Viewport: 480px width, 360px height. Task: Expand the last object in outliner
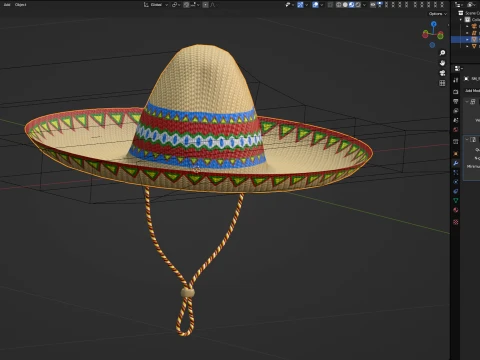point(467,46)
